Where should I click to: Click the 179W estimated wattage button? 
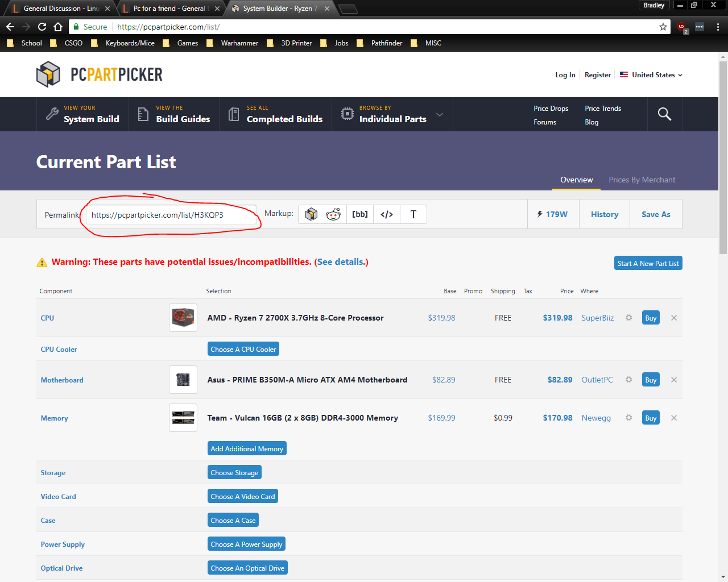[x=553, y=214]
